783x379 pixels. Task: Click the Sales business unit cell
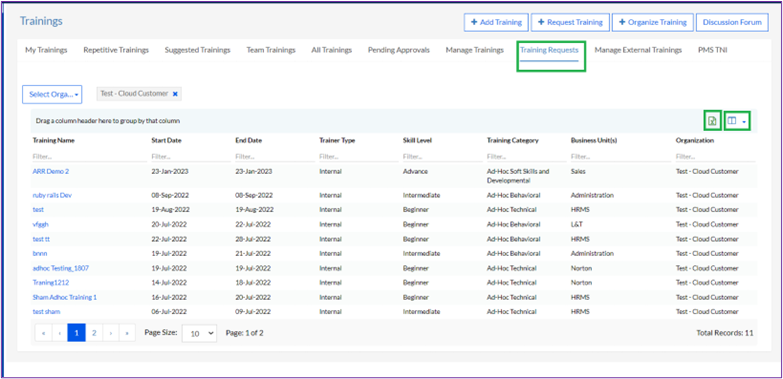[x=578, y=171]
